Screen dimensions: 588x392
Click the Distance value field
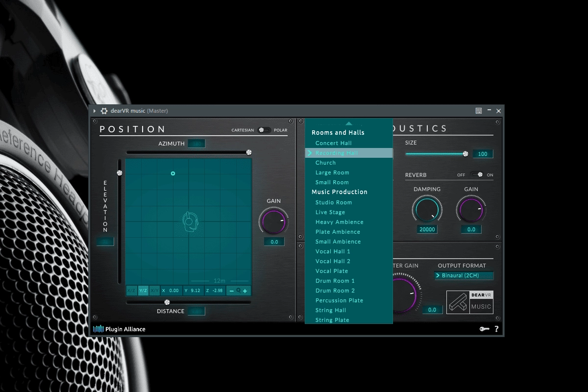click(196, 311)
